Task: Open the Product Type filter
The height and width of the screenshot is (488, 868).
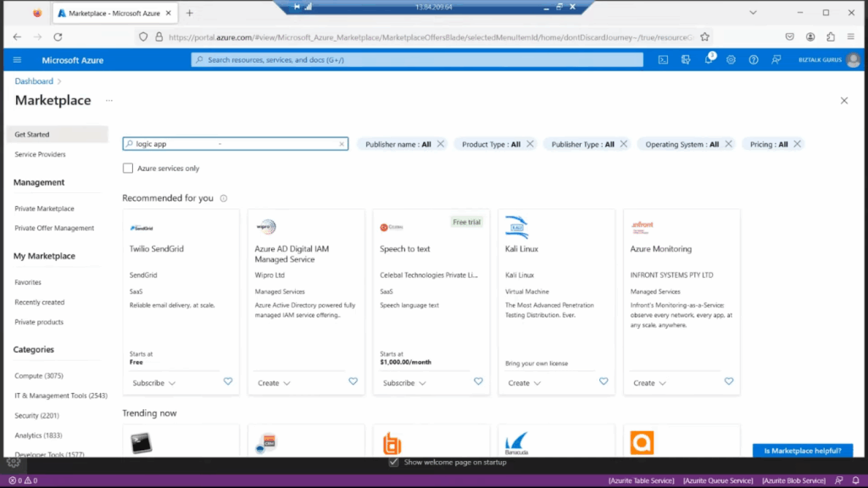Action: pos(491,144)
